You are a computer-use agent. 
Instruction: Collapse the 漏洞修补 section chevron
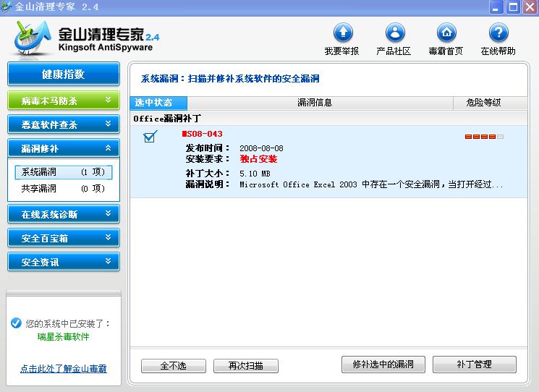109,148
